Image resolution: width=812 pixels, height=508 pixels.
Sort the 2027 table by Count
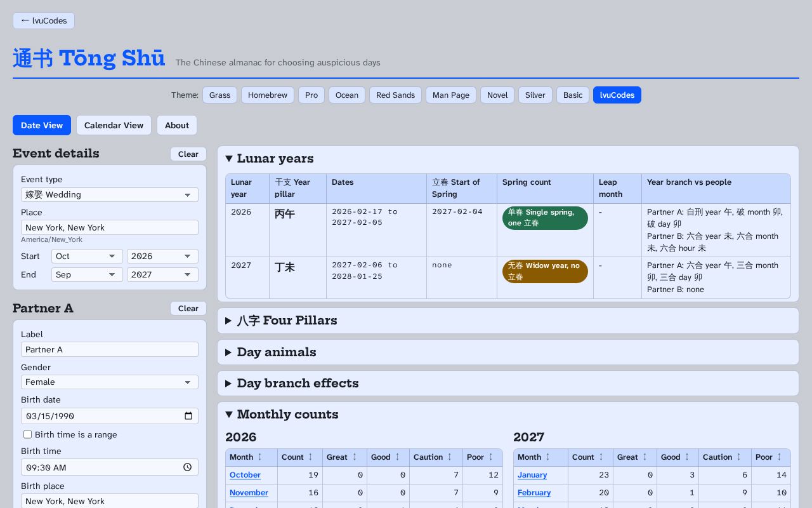(590, 457)
